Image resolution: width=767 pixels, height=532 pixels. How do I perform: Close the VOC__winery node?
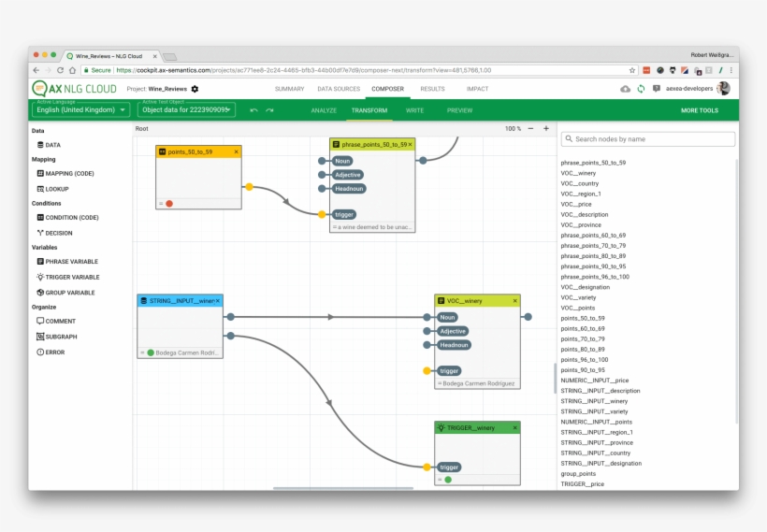[x=514, y=301]
